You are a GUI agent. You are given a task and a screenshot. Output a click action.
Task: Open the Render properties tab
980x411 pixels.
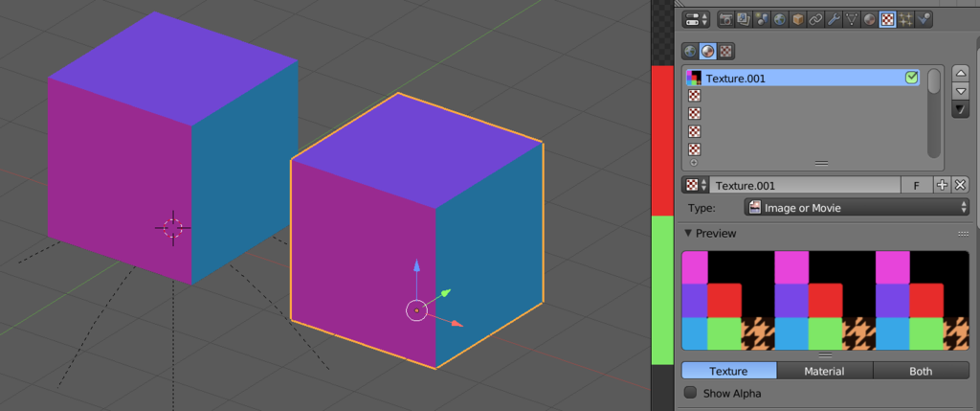[725, 19]
